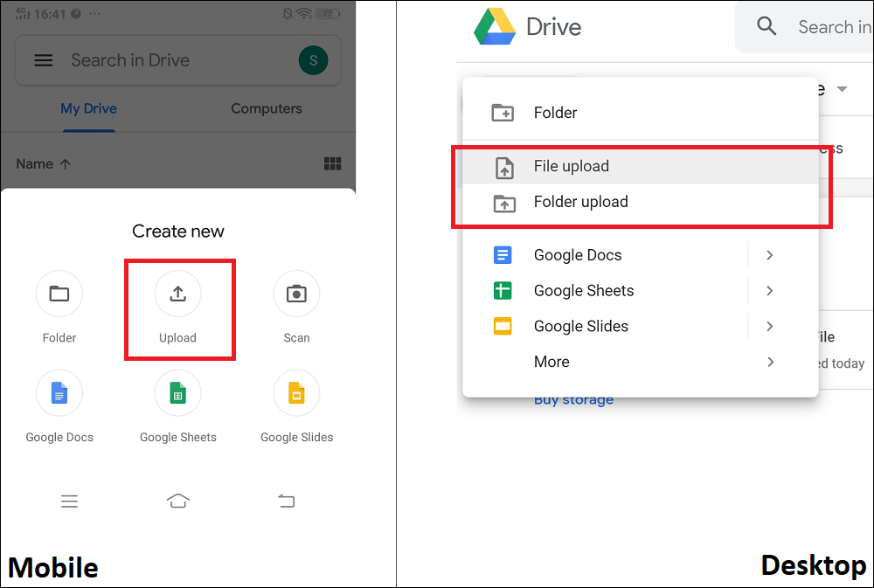This screenshot has height=588, width=874.
Task: Tap the Upload icon on mobile
Action: tap(177, 294)
